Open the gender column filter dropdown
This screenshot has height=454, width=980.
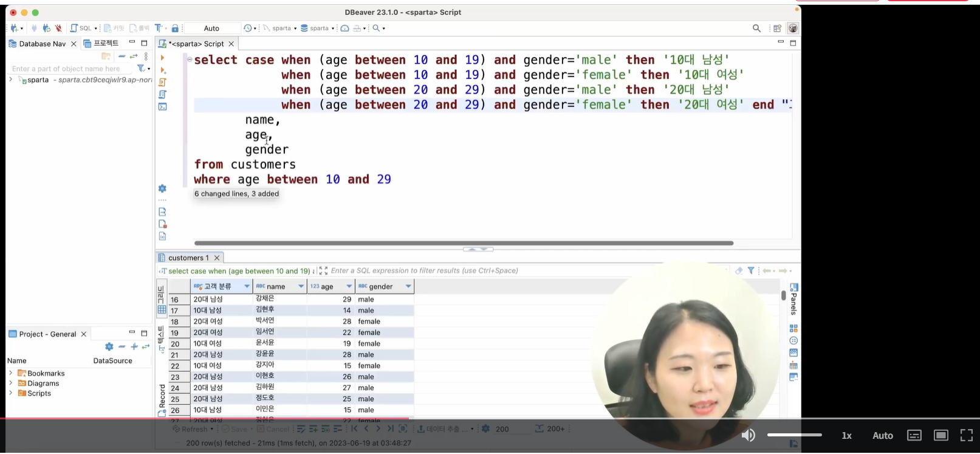click(x=408, y=286)
